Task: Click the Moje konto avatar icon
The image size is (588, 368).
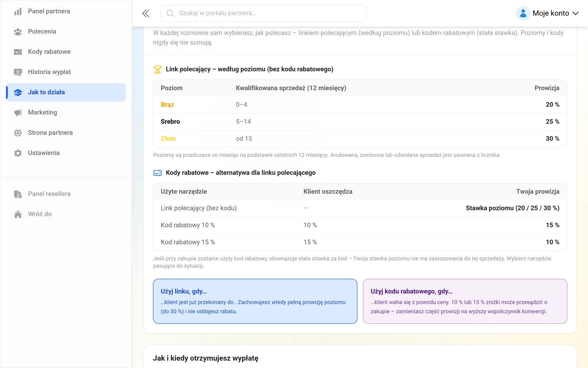Action: coord(523,13)
